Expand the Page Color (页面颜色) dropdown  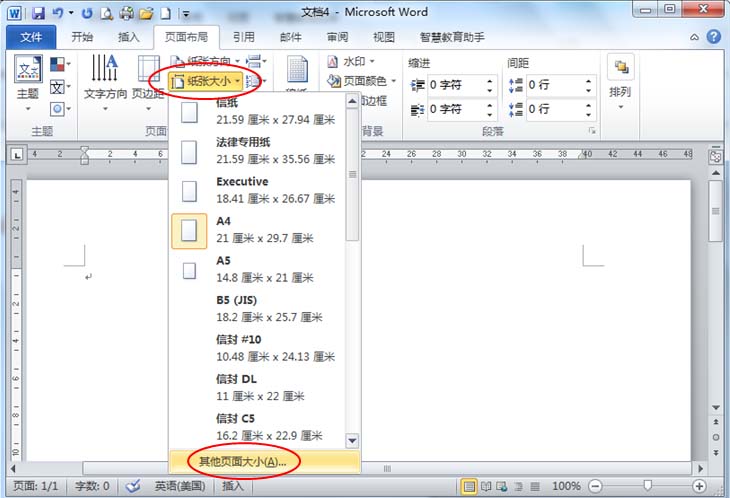(364, 81)
